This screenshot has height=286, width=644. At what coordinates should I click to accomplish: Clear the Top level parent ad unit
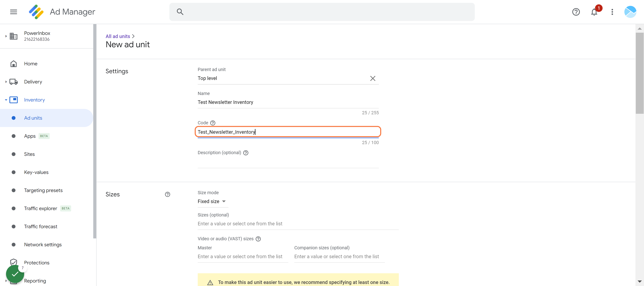coord(372,78)
